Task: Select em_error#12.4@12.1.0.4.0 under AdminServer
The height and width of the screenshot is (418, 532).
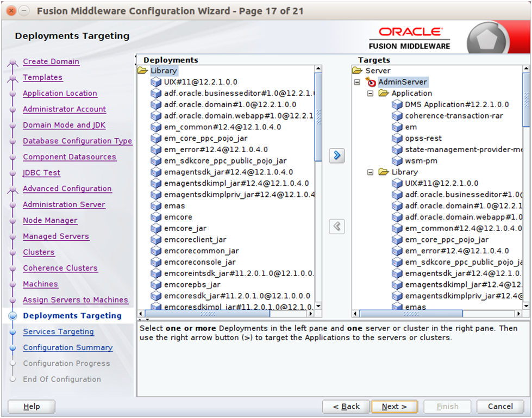Action: tap(456, 251)
